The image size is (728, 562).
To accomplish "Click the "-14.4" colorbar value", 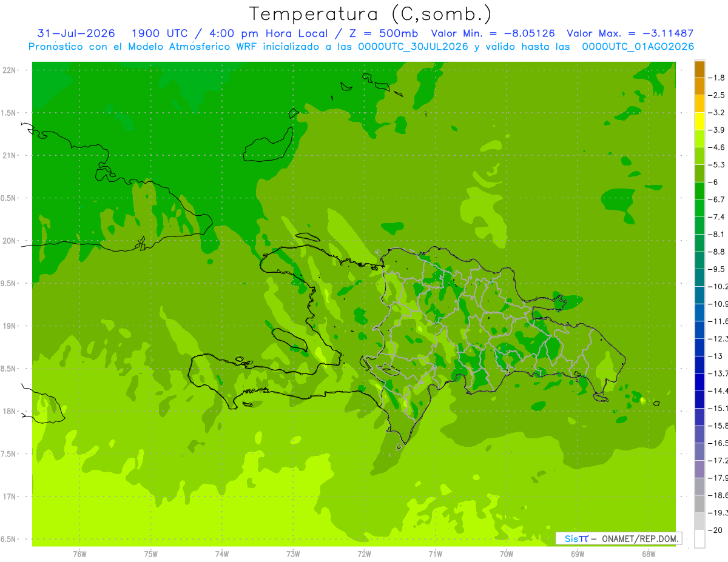I will pos(718,390).
